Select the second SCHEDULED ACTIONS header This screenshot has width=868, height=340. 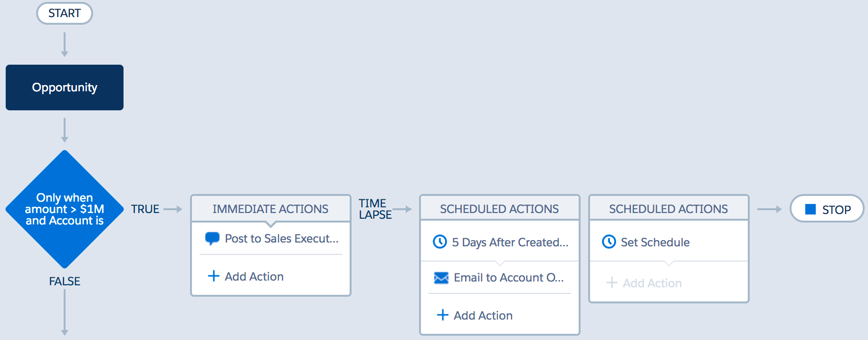click(668, 209)
